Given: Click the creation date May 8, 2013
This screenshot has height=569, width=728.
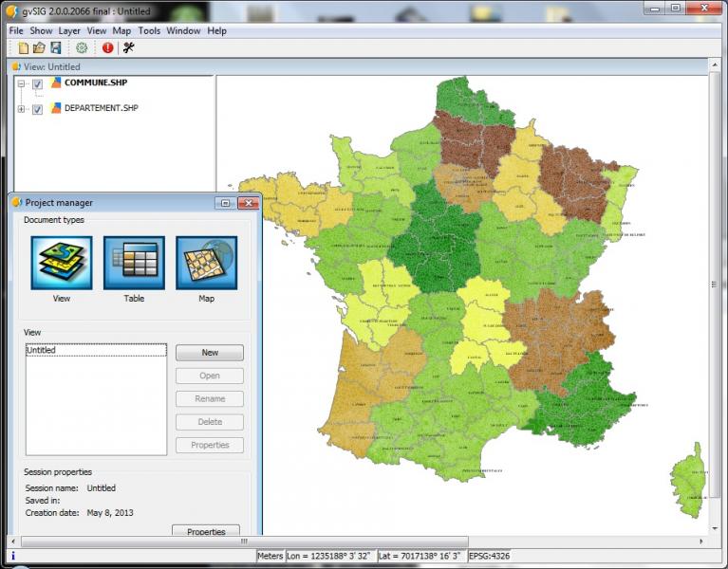Looking at the screenshot, I should (x=110, y=513).
